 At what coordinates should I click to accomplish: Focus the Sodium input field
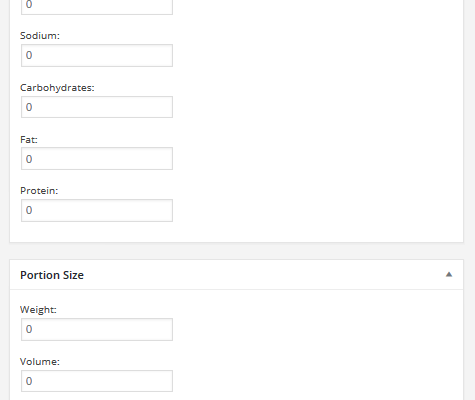97,55
